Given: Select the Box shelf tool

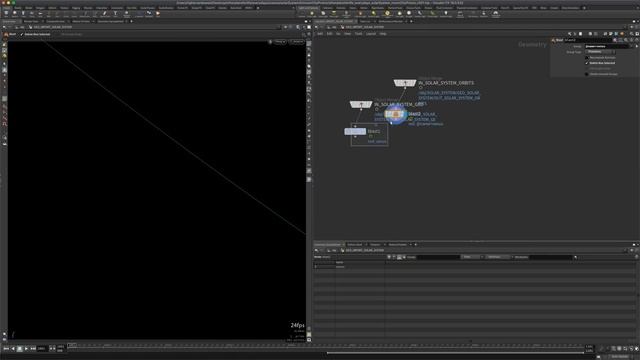Looking at the screenshot, I should (6, 13).
